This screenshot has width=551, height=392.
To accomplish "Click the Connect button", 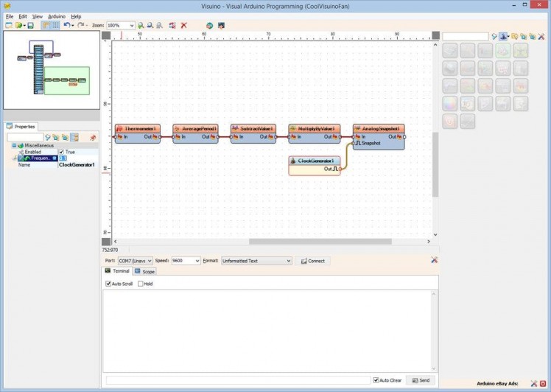I will 313,261.
